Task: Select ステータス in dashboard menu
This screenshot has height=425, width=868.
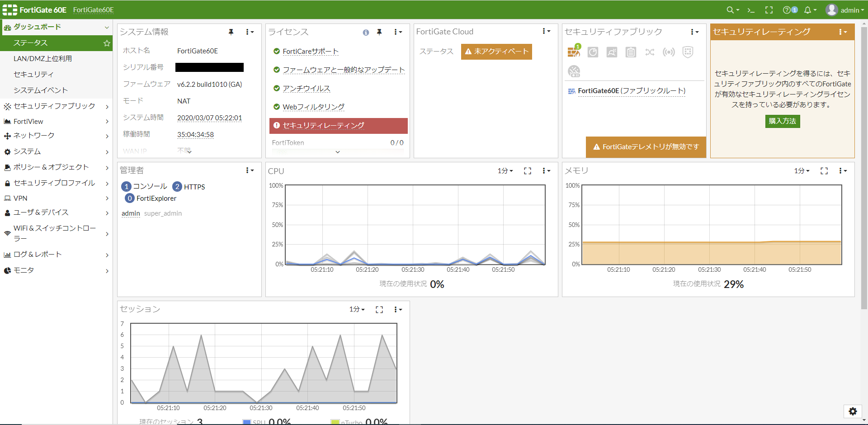Action: tap(56, 43)
